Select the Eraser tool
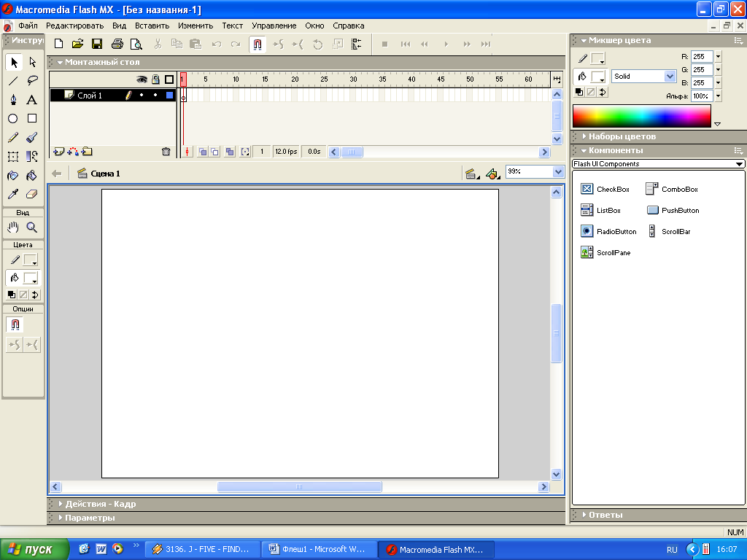Image resolution: width=747 pixels, height=560 pixels. 32,194
